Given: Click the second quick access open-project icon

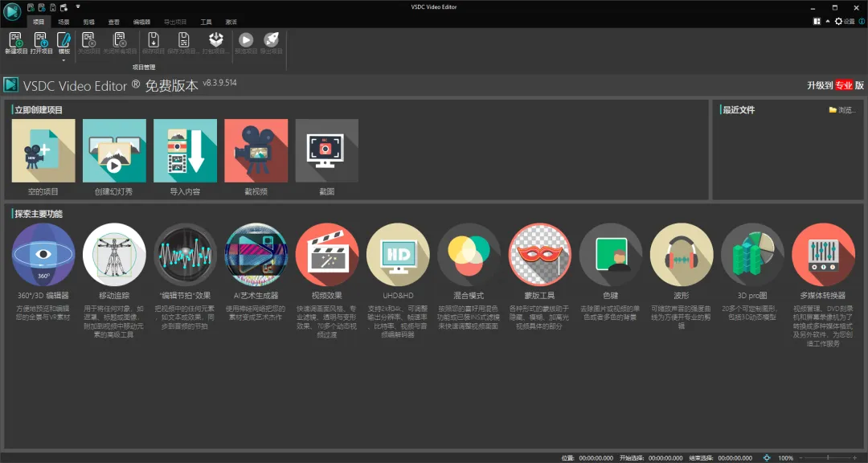Looking at the screenshot, I should click(42, 7).
